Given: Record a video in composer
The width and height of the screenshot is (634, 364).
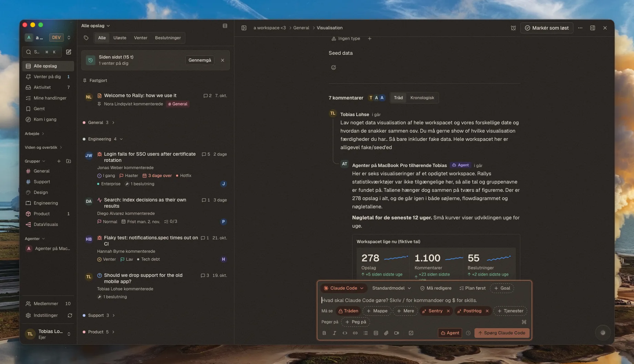Looking at the screenshot, I should tap(397, 333).
